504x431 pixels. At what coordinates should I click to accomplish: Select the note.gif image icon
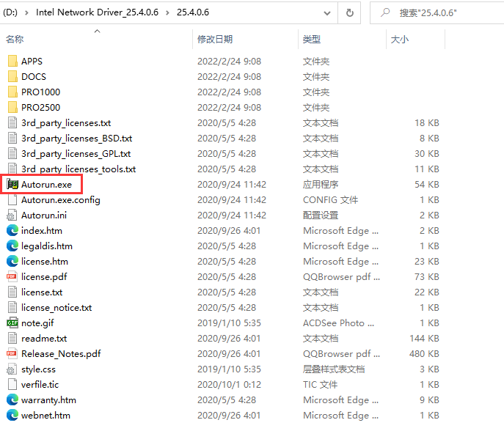tap(12, 323)
